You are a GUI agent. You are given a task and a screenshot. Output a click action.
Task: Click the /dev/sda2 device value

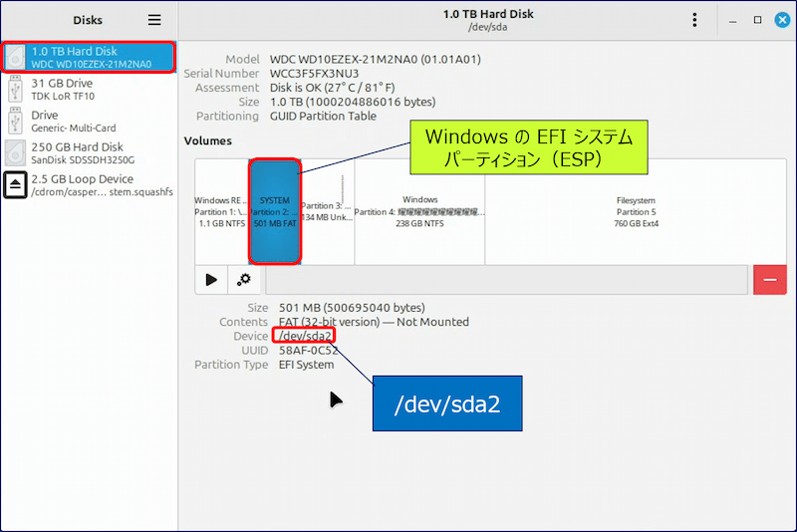pos(305,336)
